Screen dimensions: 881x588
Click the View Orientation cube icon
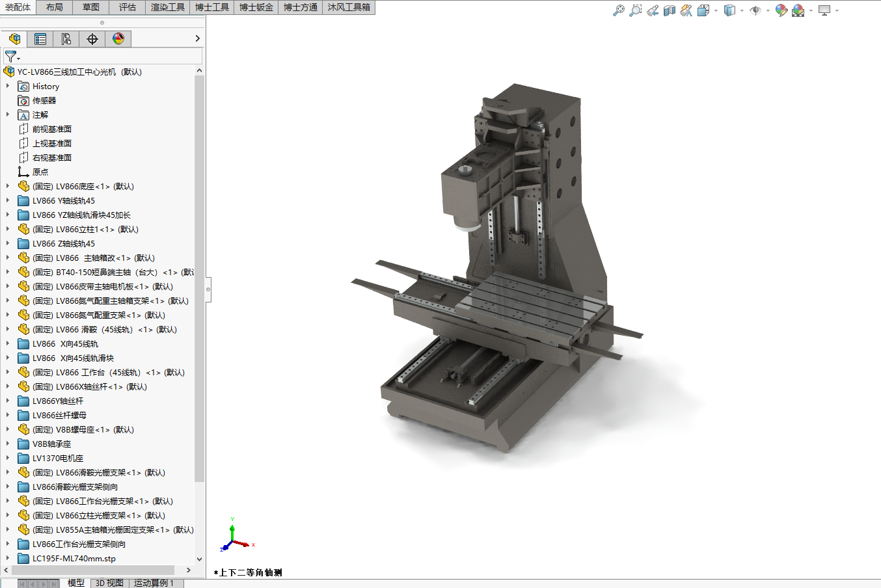point(703,10)
